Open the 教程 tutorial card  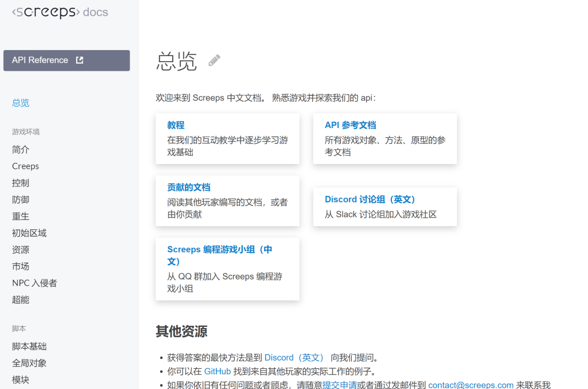click(x=176, y=125)
